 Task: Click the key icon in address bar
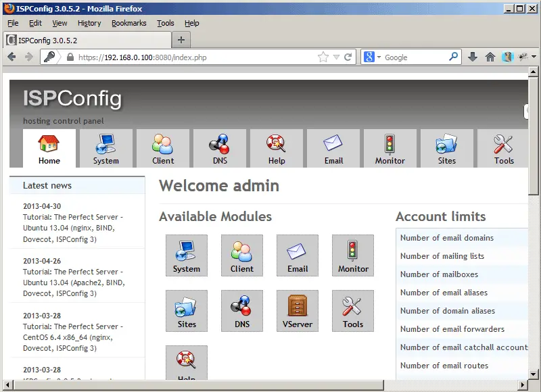[x=49, y=57]
